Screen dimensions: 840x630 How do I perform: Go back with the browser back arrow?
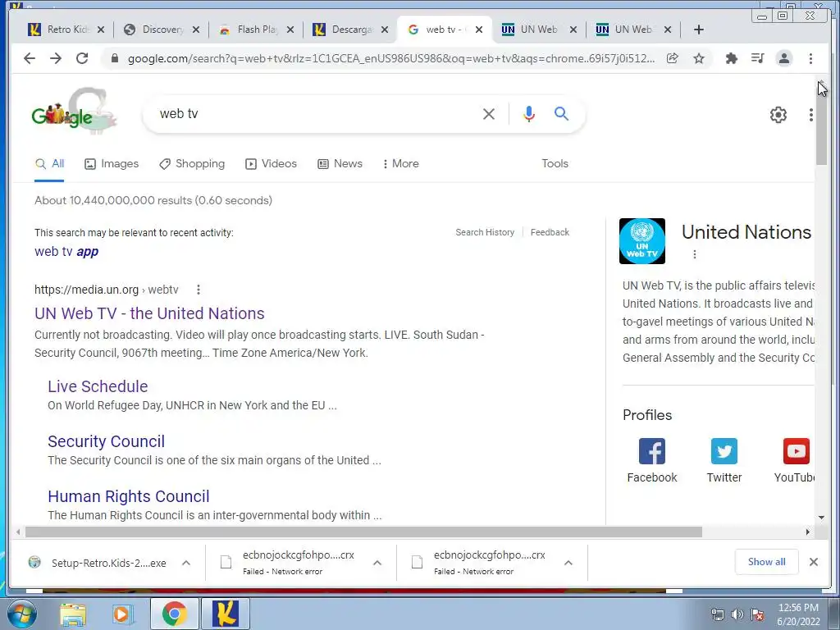point(30,58)
